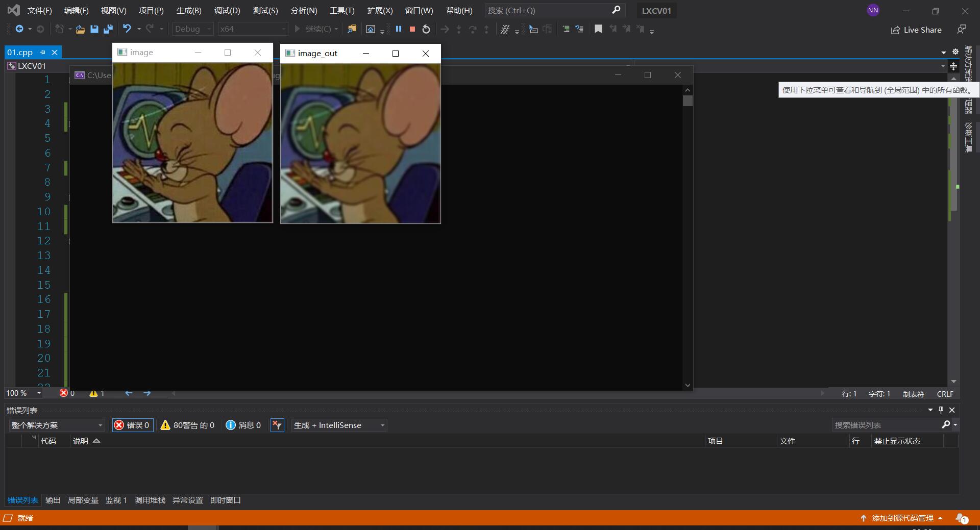The width and height of the screenshot is (980, 530).
Task: Click the search magnifier in the top search box
Action: [x=616, y=10]
